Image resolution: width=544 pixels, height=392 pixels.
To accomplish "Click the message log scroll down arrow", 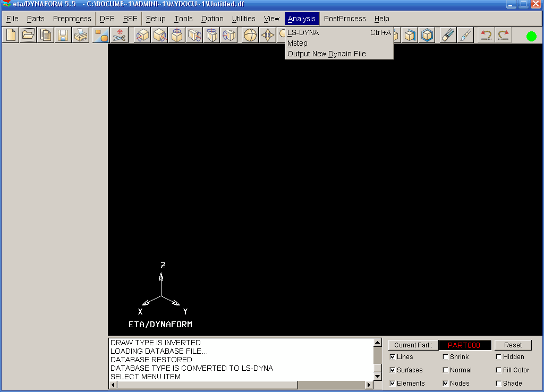I will pos(378,377).
